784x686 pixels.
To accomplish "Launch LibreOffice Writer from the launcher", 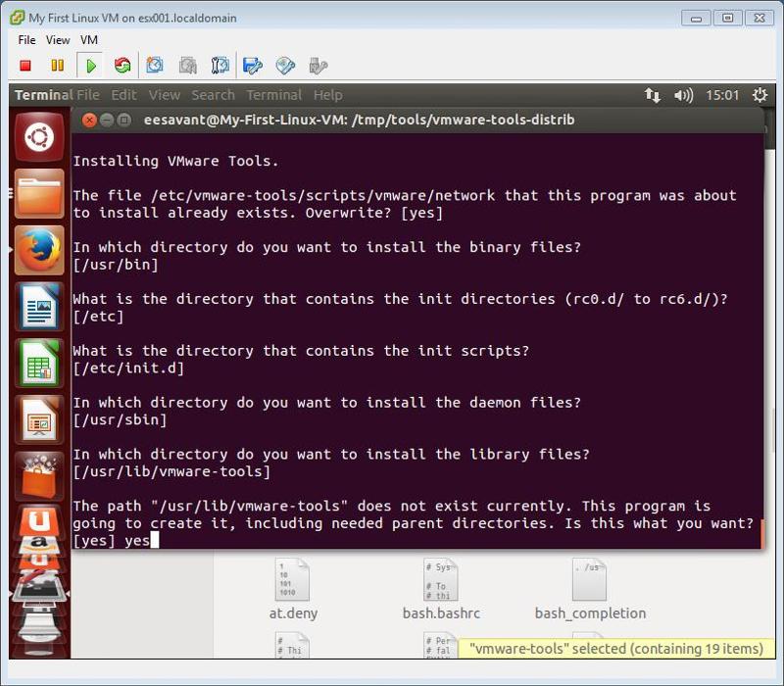I will tap(39, 307).
